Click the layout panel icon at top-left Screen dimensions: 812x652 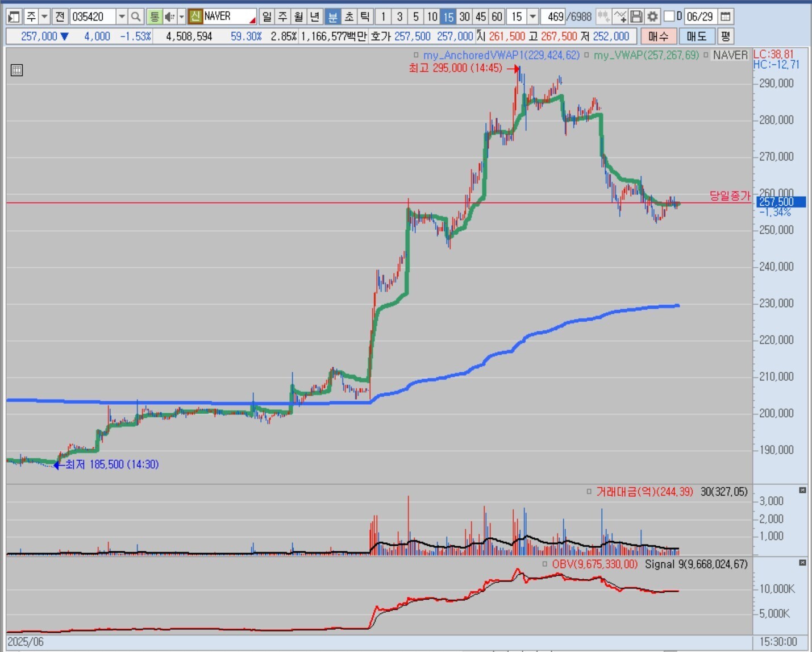tap(14, 16)
